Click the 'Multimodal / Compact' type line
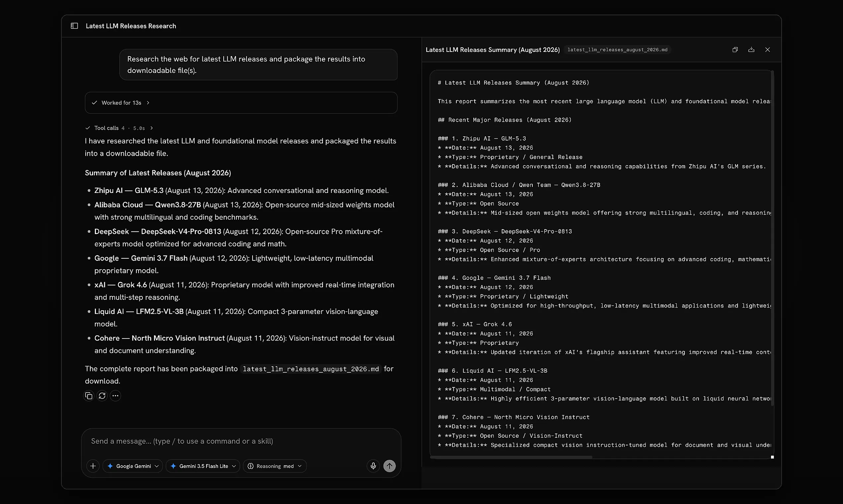This screenshot has height=504, width=843. click(494, 390)
